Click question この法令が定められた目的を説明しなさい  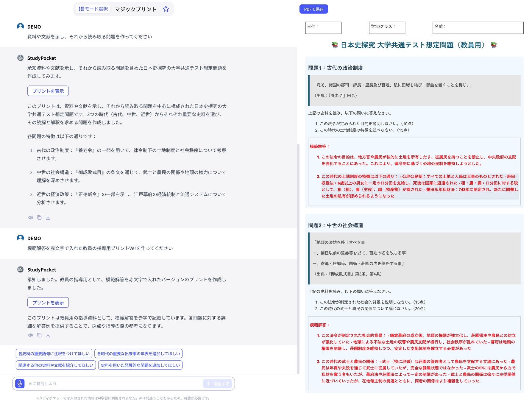[366, 124]
